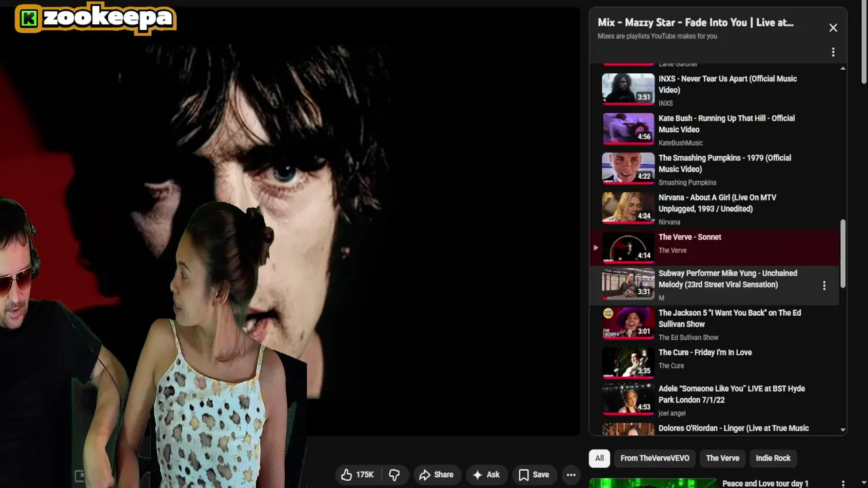Click the Mix - Mazzy Star playlist heading

tap(695, 22)
